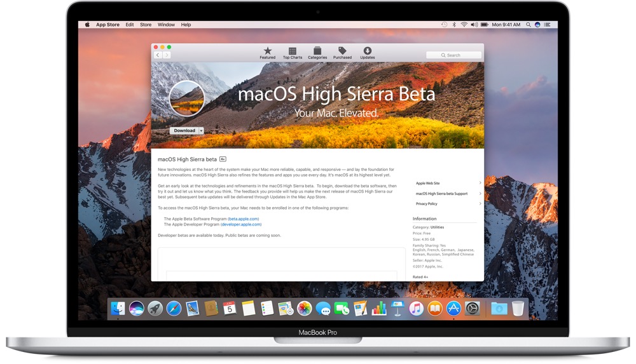This screenshot has width=636, height=364.
Task: Expand the Download button dropdown arrow
Action: pyautogui.click(x=202, y=131)
